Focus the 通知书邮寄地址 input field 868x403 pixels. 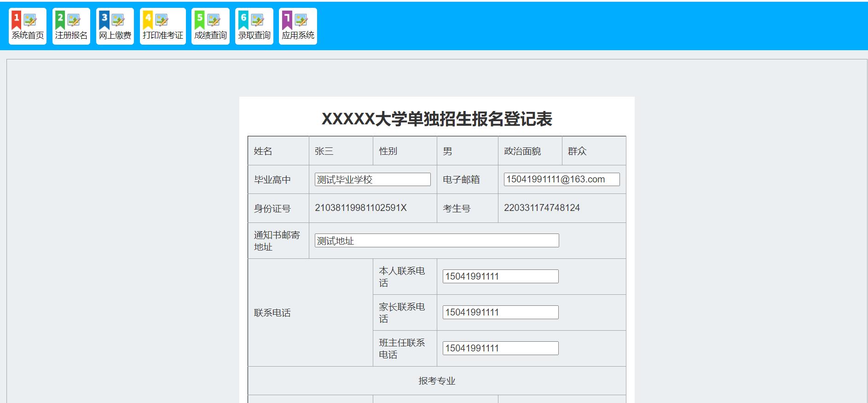click(x=437, y=240)
